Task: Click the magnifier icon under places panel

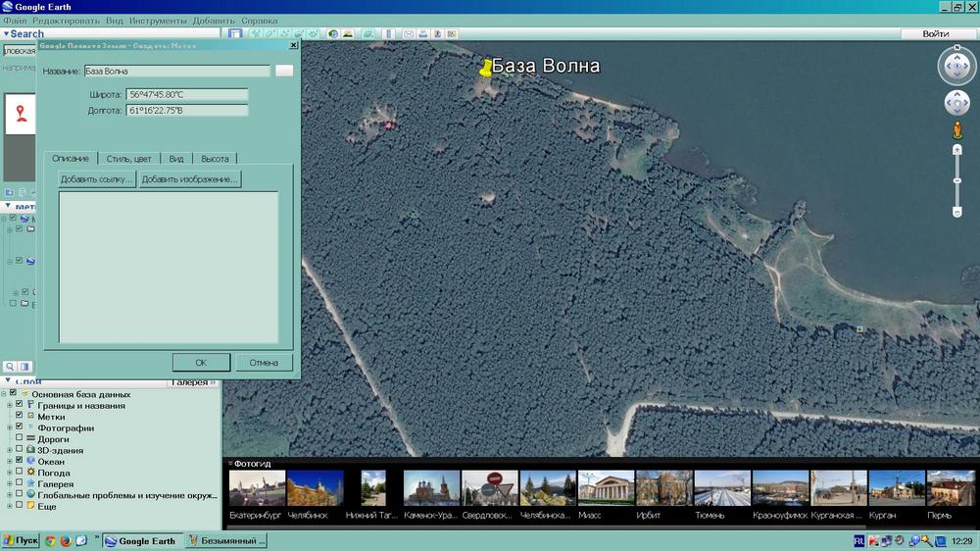Action: pos(10,367)
